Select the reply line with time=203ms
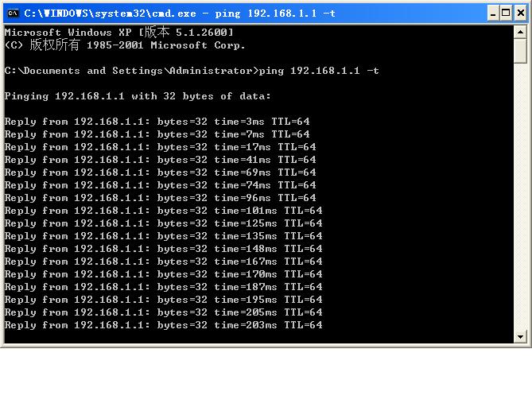532x407 pixels. [x=164, y=325]
